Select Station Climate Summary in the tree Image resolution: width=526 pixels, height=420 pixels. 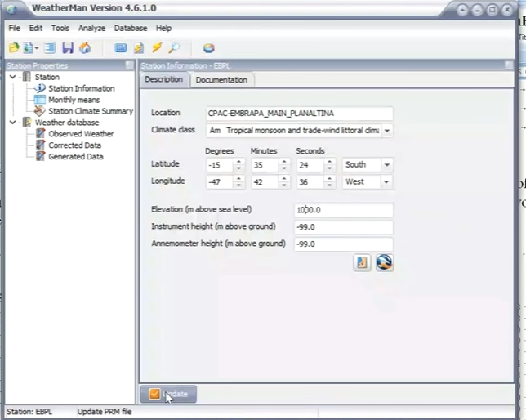91,111
